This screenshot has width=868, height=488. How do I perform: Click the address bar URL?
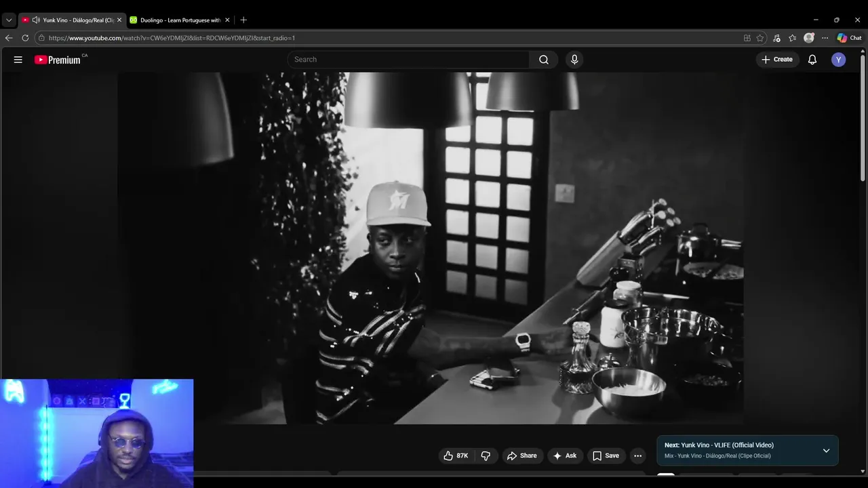click(x=172, y=38)
